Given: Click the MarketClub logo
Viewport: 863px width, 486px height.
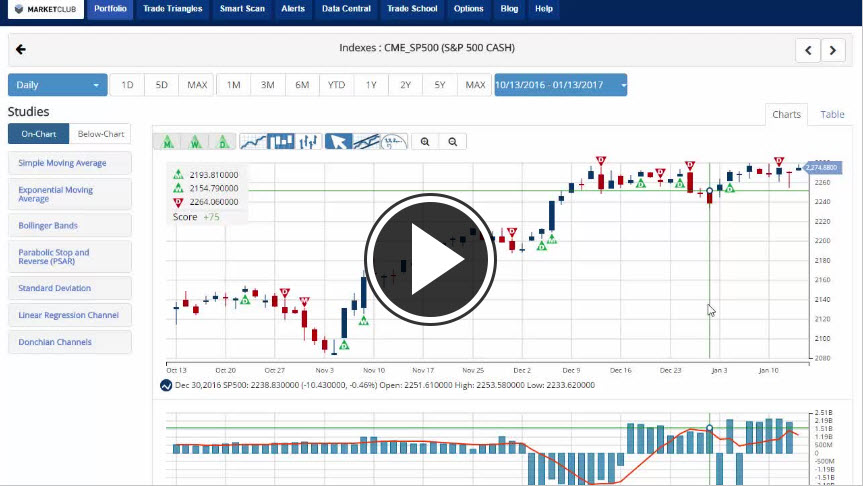Looking at the screenshot, I should (x=46, y=9).
